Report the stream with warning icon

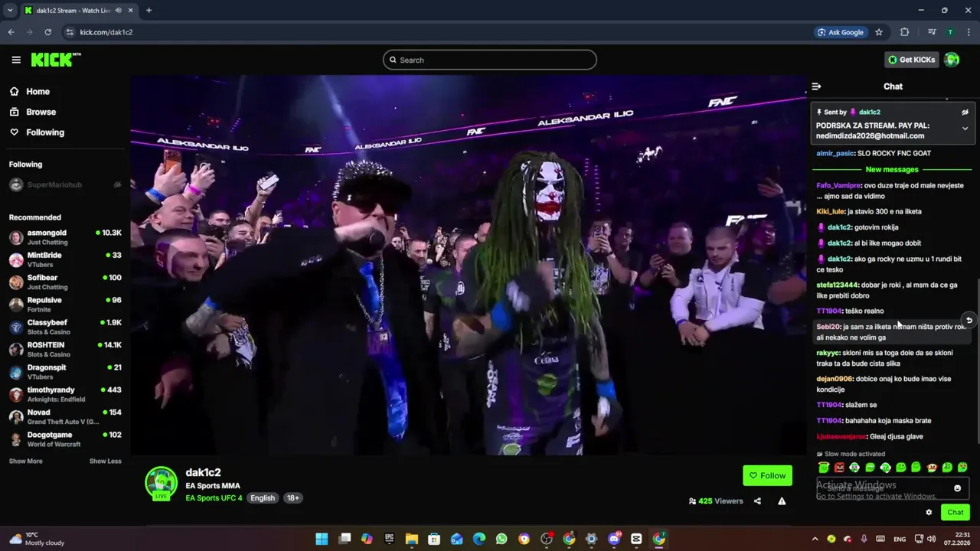pyautogui.click(x=782, y=501)
